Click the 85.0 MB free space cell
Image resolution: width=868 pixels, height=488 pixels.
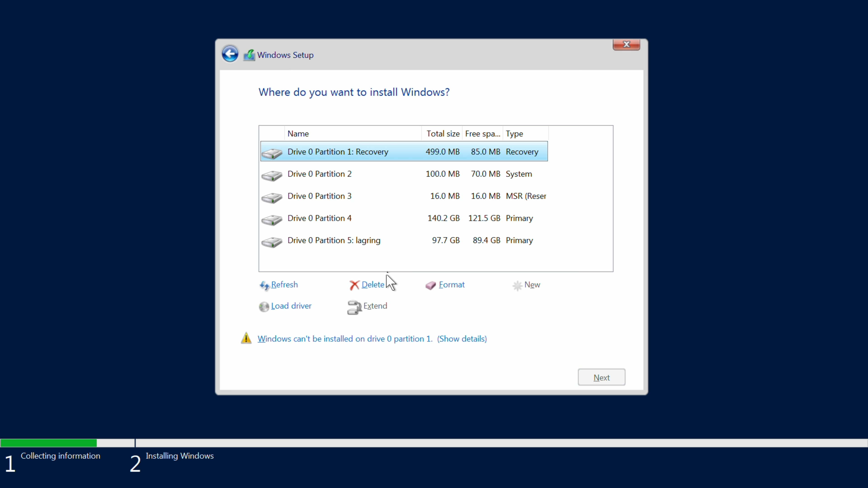(x=486, y=152)
